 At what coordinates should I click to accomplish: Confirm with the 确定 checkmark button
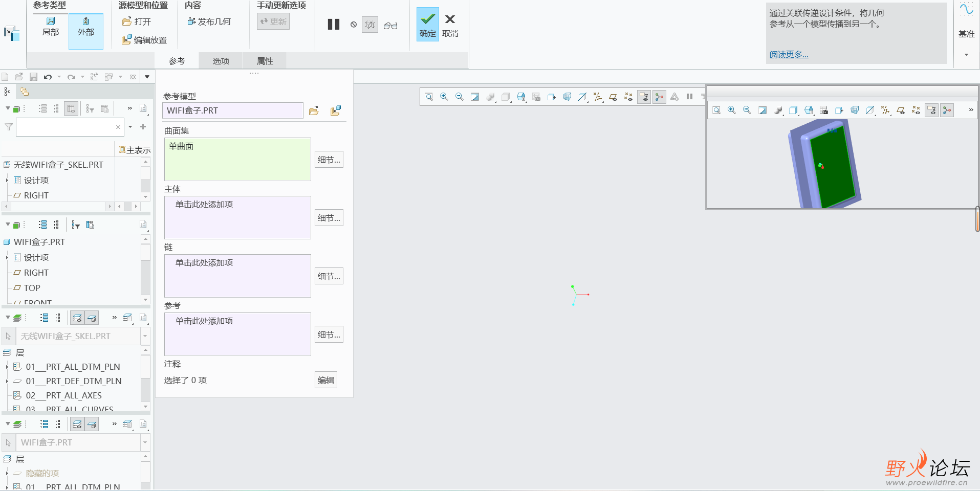[428, 25]
